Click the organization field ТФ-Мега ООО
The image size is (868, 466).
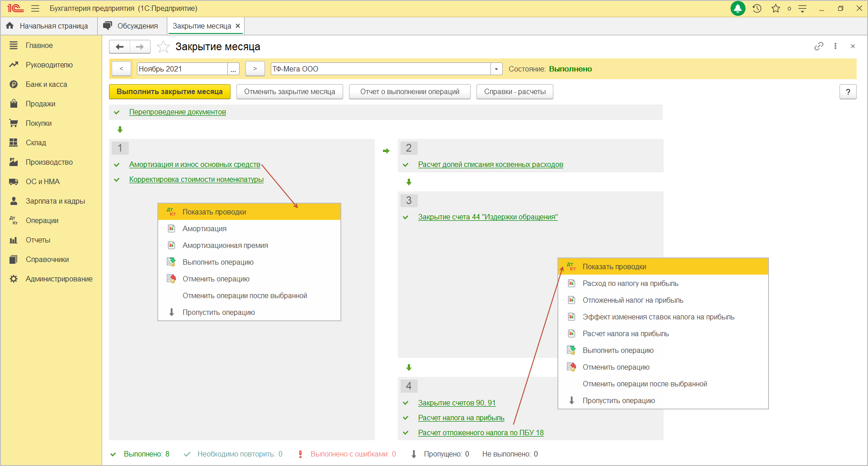click(381, 69)
